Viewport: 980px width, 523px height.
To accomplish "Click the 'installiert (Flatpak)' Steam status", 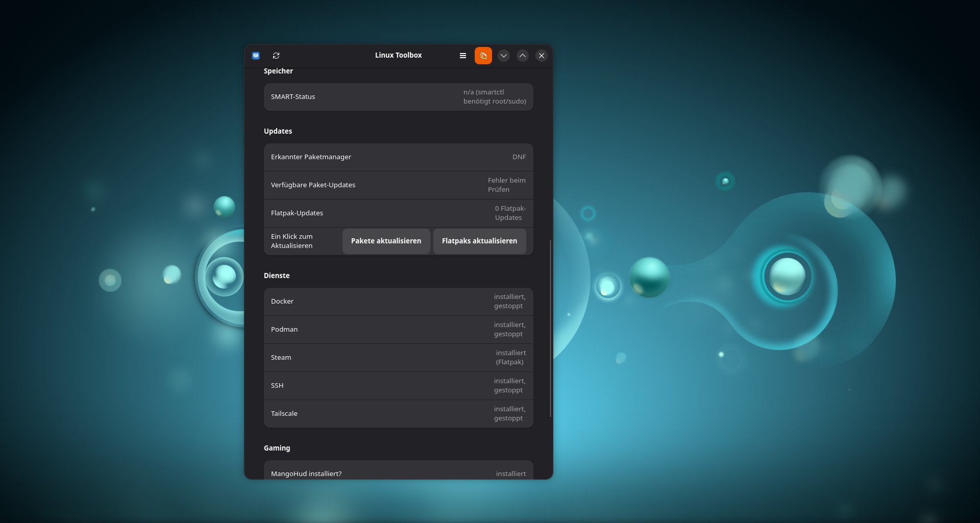I will pyautogui.click(x=511, y=358).
